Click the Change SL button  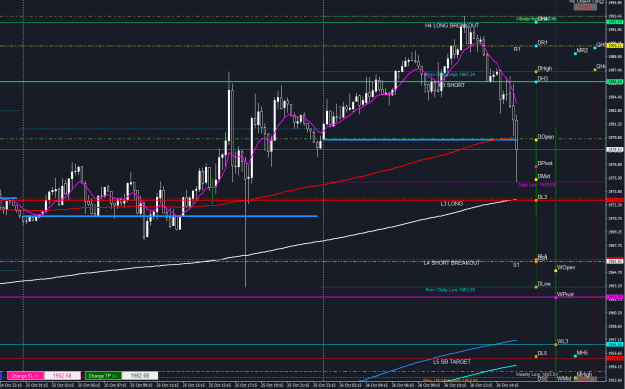point(25,375)
